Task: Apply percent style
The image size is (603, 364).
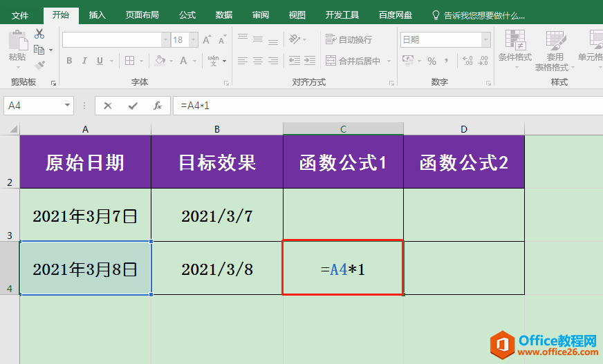Action: click(x=432, y=61)
